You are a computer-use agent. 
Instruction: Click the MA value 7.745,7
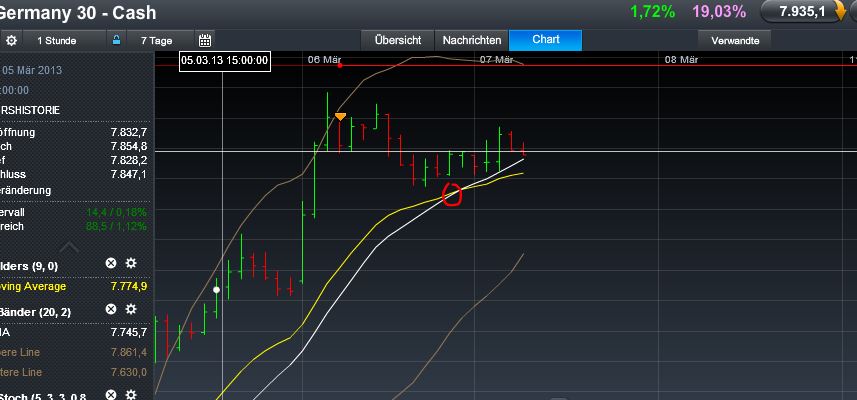(128, 332)
